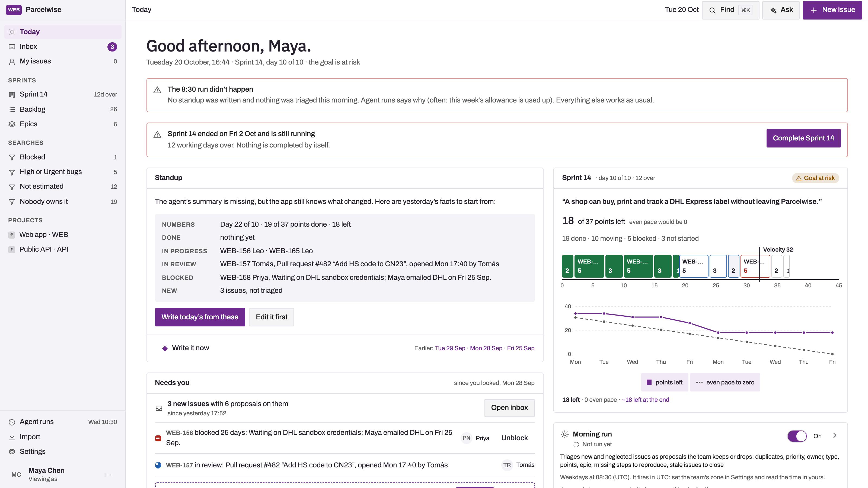
Task: Click High or Urgent bugs filter icon
Action: (x=12, y=172)
